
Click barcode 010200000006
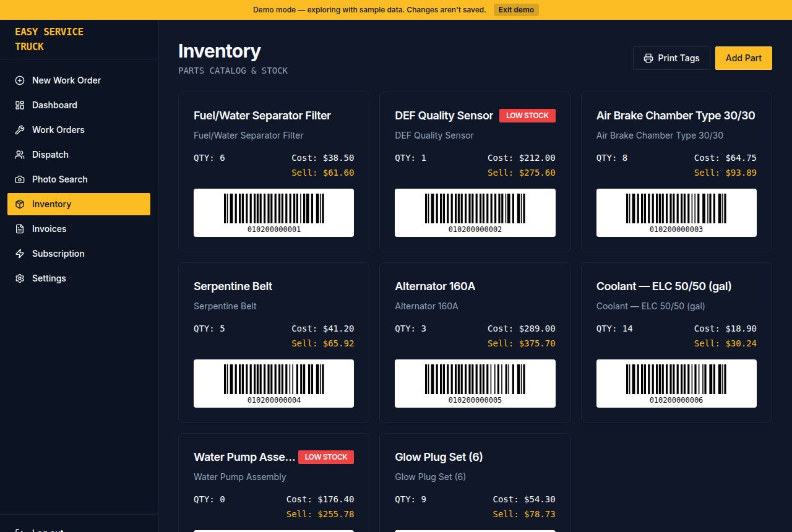click(676, 384)
